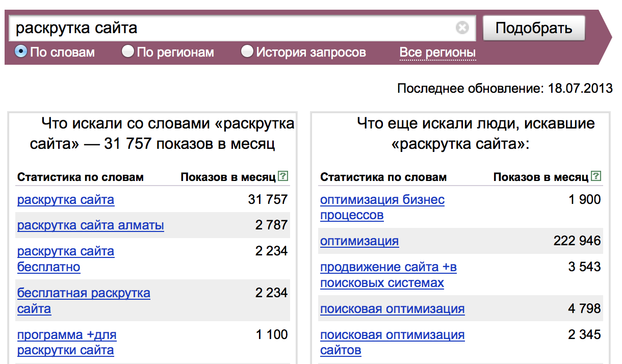Click the help icon next to right column's Показов в месяц
Viewport: 622px width, 364px height.
[x=595, y=176]
